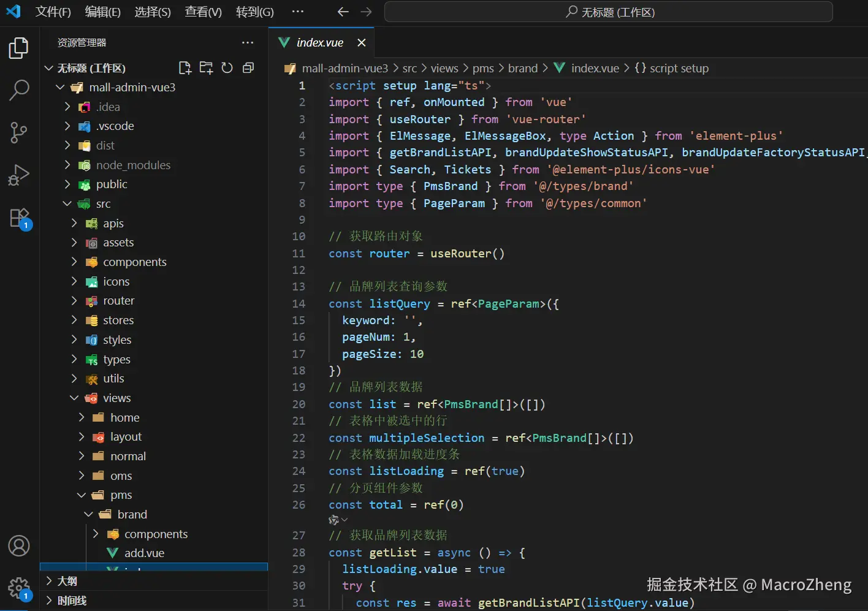Refresh the explorer file tree
Screen dimensions: 868x611
[x=227, y=68]
